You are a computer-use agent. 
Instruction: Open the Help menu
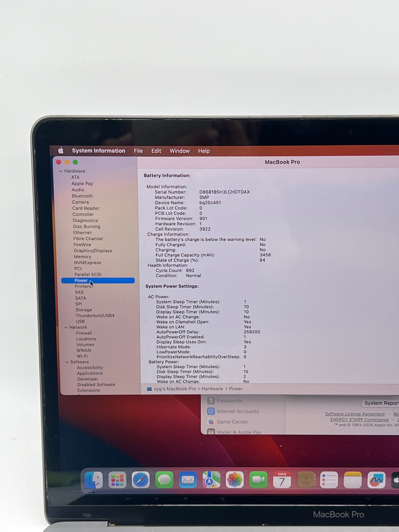click(204, 151)
